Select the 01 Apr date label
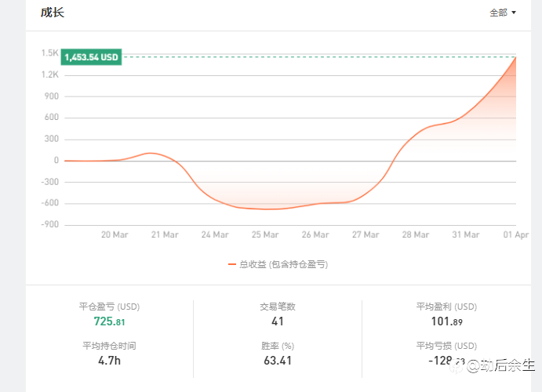The image size is (542, 392). [x=516, y=234]
